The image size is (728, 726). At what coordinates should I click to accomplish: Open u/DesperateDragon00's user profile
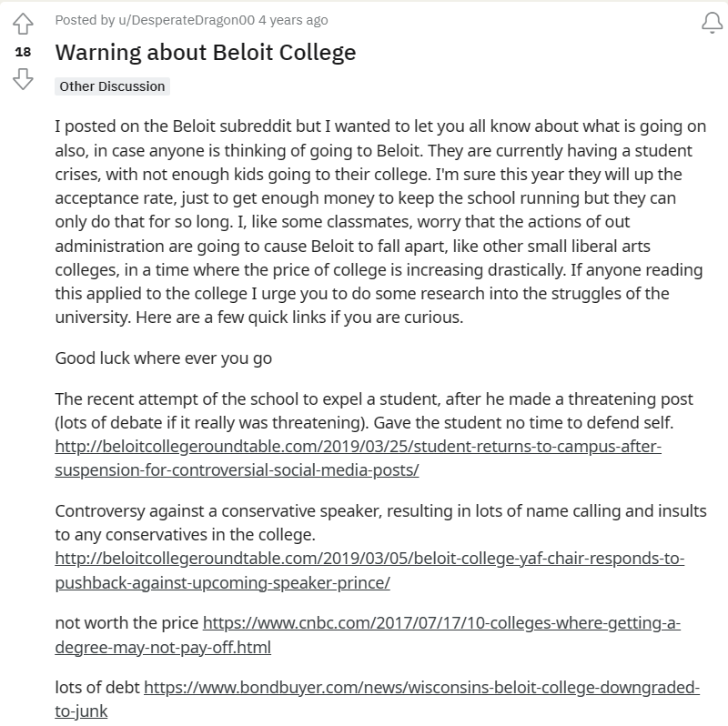[177, 20]
